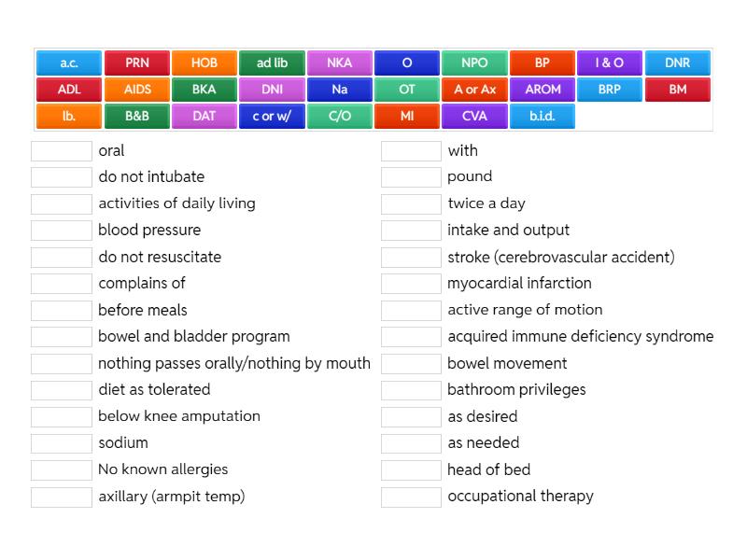Image resolution: width=747 pixels, height=560 pixels.
Task: Select the MI tile
Action: pyautogui.click(x=407, y=116)
